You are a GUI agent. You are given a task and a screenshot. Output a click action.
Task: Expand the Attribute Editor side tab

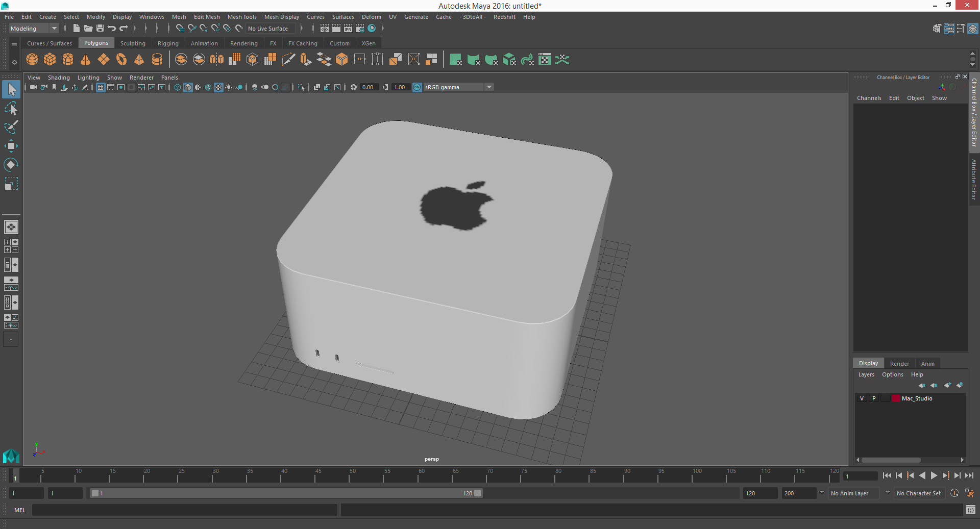(974, 179)
